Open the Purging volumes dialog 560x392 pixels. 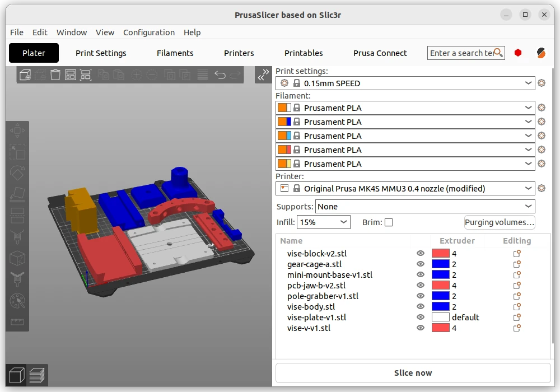click(500, 222)
